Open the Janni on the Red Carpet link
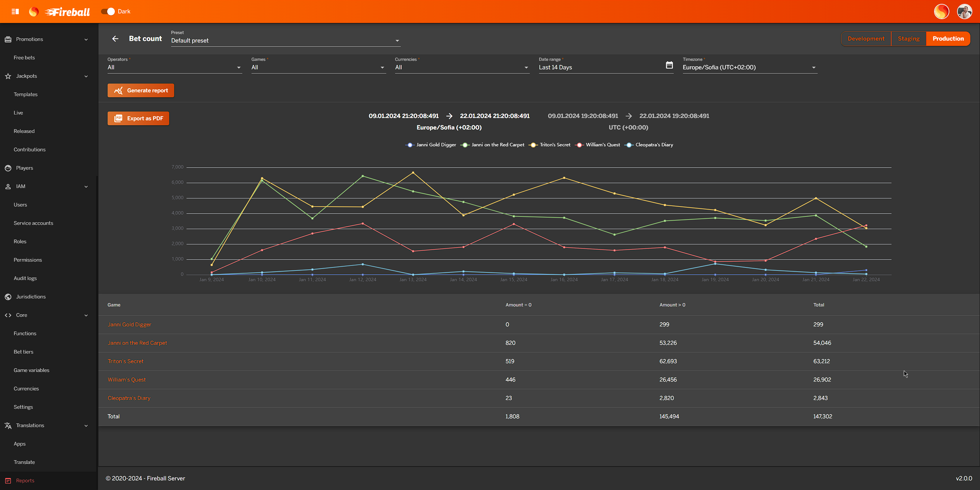The height and width of the screenshot is (490, 980). click(x=137, y=343)
